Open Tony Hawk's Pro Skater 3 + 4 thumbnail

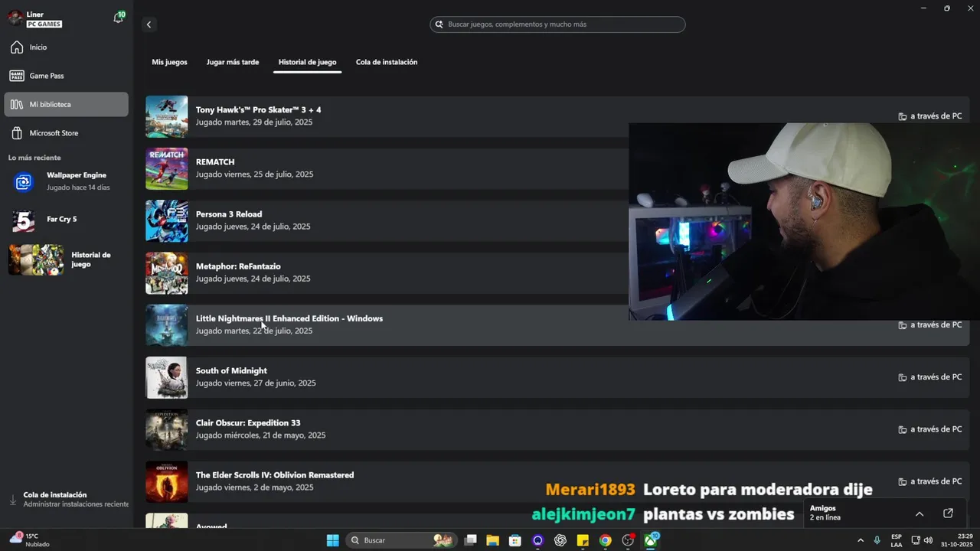pos(167,116)
